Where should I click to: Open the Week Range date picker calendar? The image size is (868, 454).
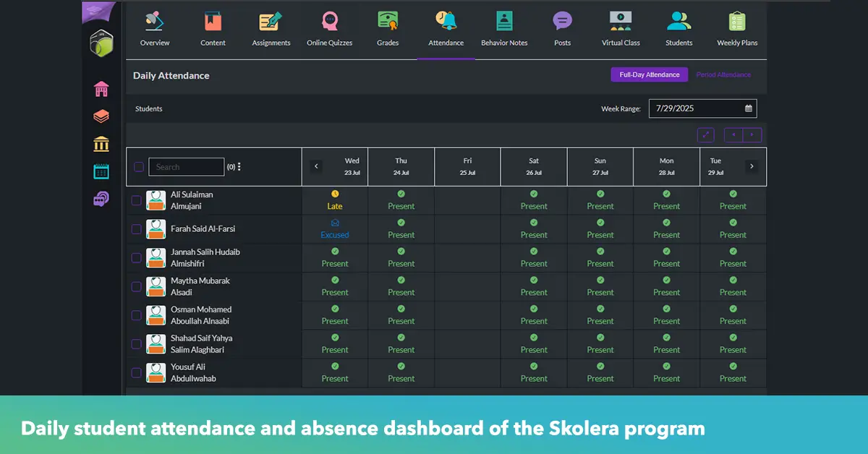tap(749, 108)
